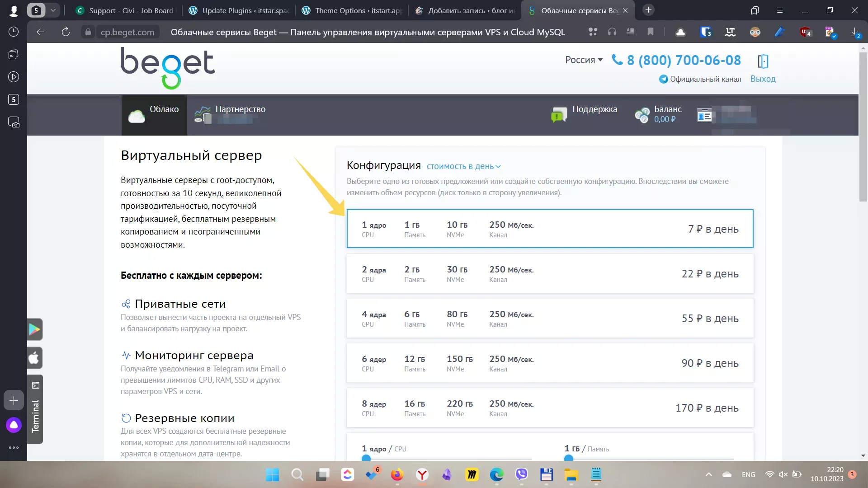Open the uBlock shield extension
The height and width of the screenshot is (488, 868).
click(x=806, y=32)
